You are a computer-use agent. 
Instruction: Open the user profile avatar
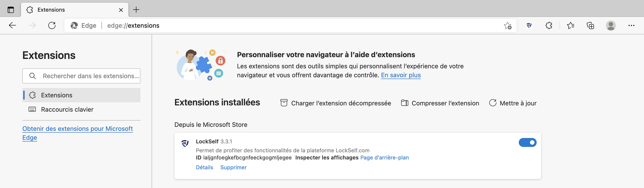tap(611, 25)
